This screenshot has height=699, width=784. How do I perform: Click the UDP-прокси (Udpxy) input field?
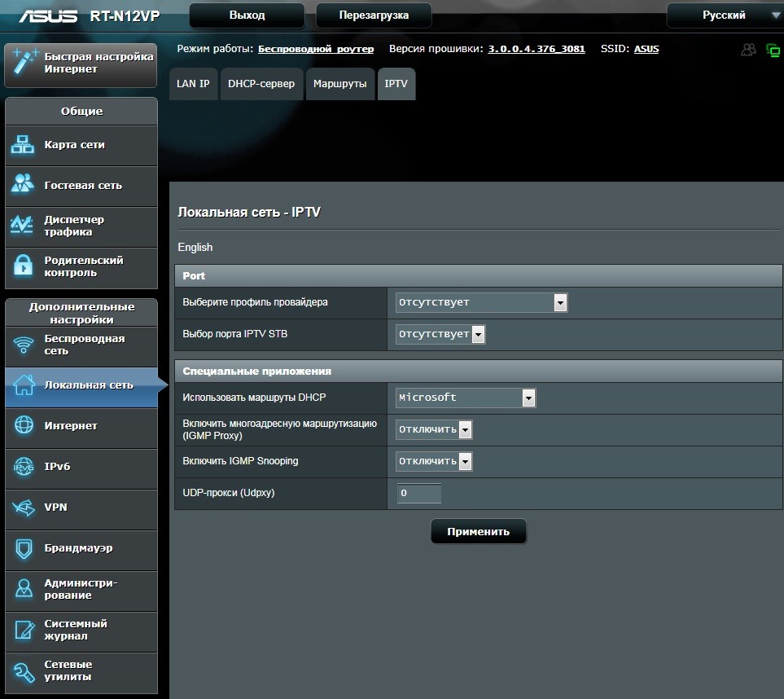click(x=418, y=493)
